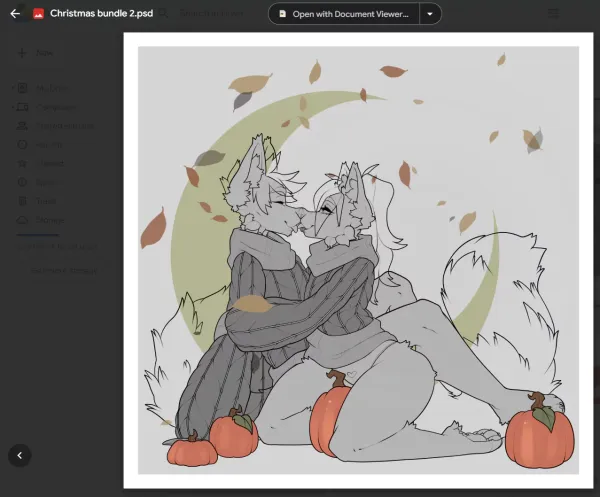Click the Christmas bundle 2.psd file name
This screenshot has width=600, height=497.
[101, 14]
